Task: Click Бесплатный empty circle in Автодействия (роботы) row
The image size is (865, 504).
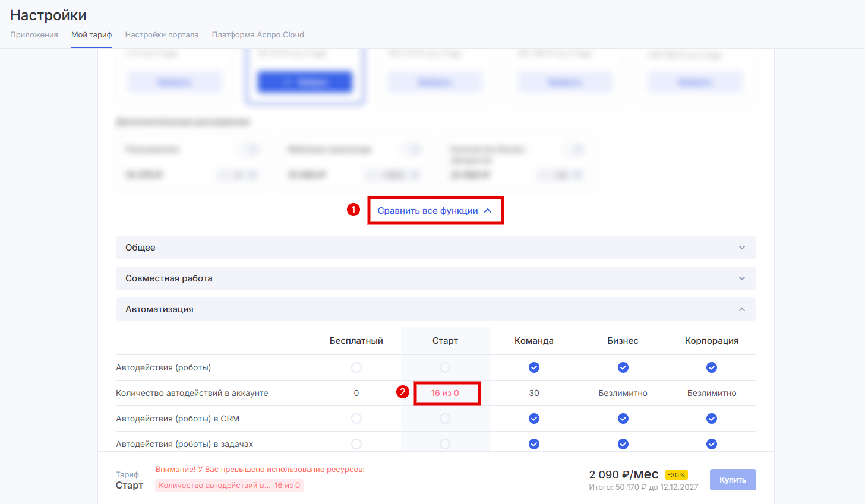Action: coord(356,367)
